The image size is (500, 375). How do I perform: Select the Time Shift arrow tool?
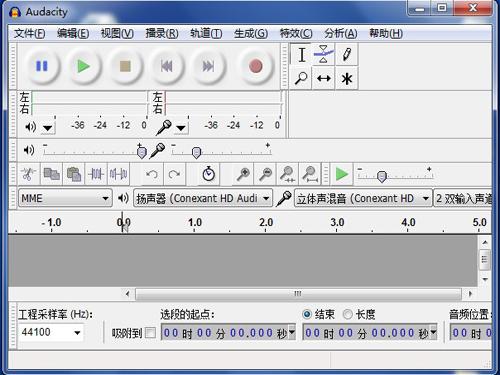point(324,79)
